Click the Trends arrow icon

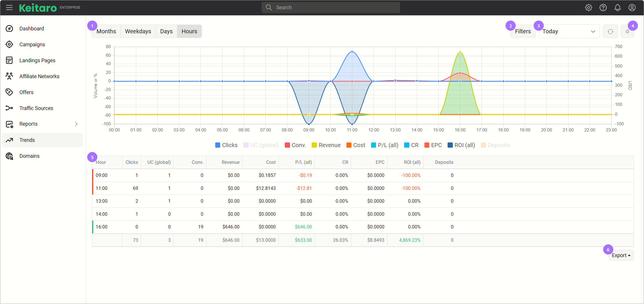coord(9,140)
